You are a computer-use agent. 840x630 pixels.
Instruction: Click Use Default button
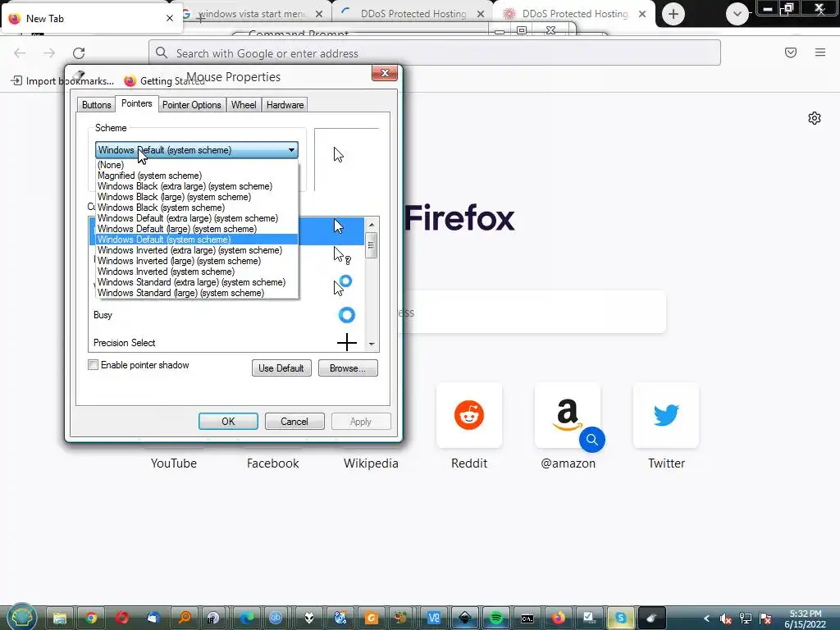pos(281,368)
